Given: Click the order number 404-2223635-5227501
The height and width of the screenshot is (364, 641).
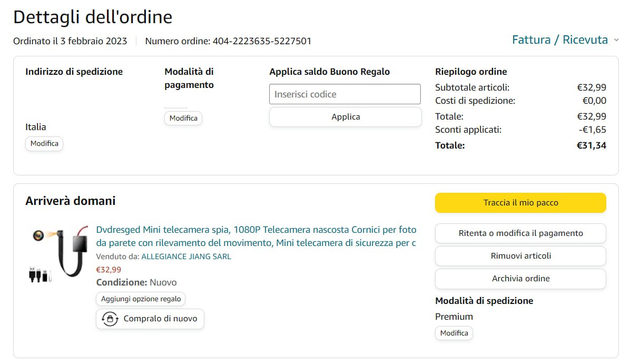Looking at the screenshot, I should tap(262, 41).
